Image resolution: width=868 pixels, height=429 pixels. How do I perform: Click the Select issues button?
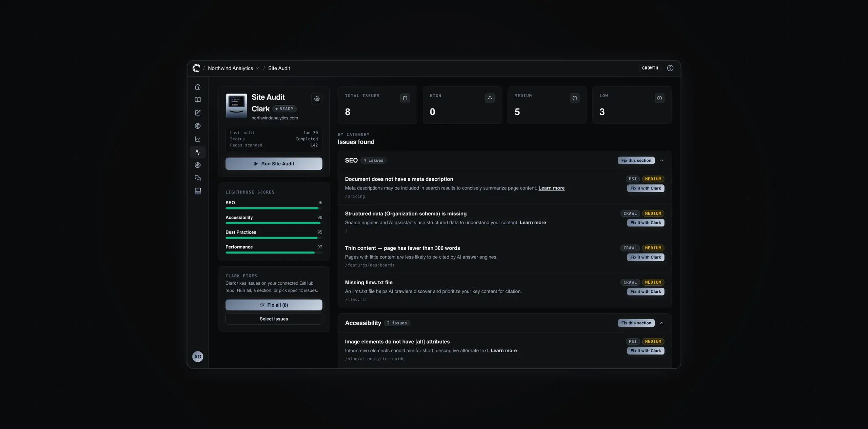(x=274, y=319)
